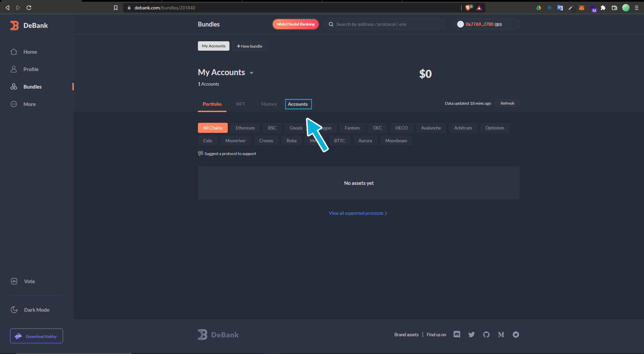The width and height of the screenshot is (644, 354).
Task: Click the Discord icon in footer
Action: click(x=457, y=335)
